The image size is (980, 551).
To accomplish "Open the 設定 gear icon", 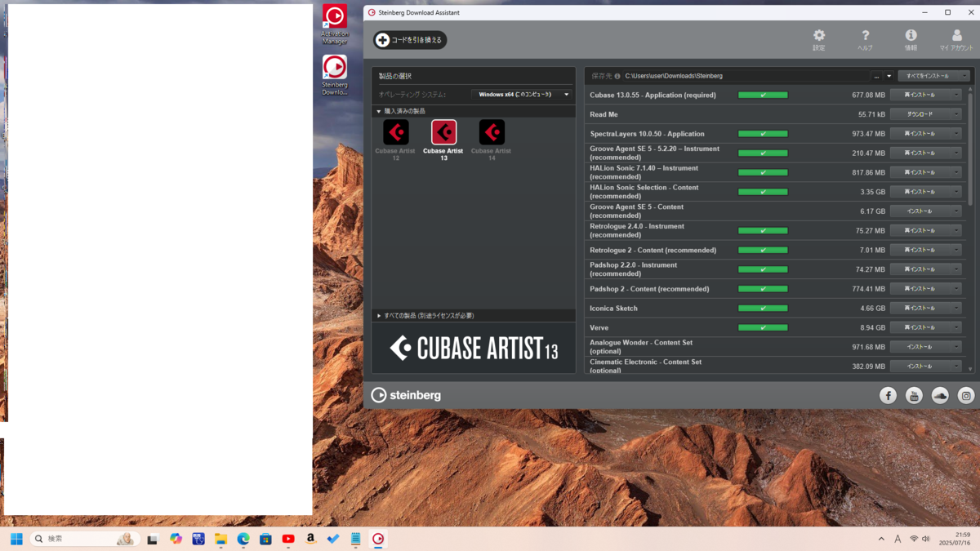I will coord(819,35).
